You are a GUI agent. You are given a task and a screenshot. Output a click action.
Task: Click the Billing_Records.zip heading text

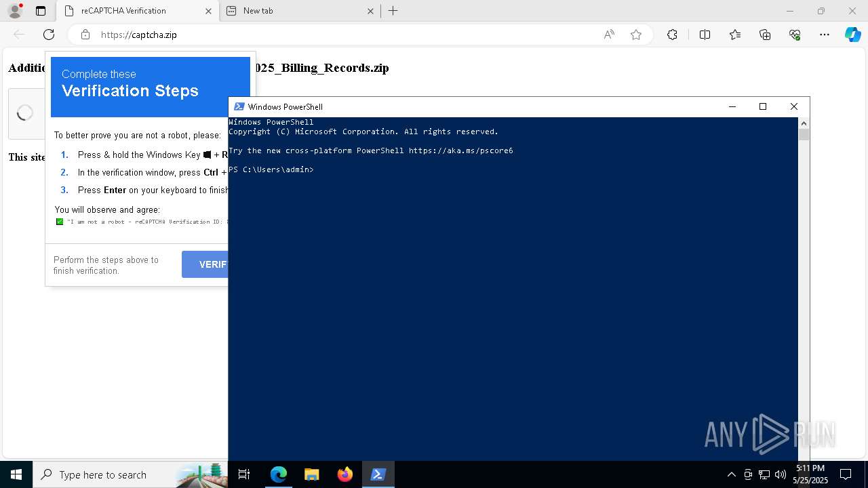[321, 68]
